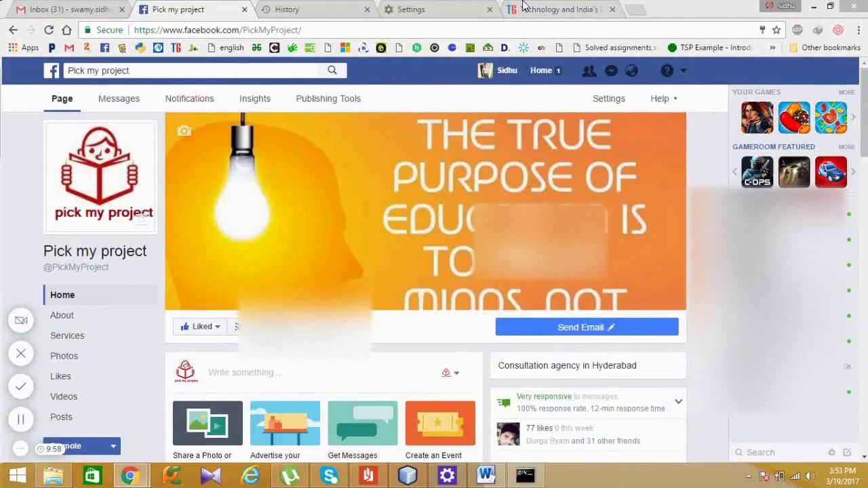Select Likes in page sidebar
The width and height of the screenshot is (868, 488).
click(60, 376)
